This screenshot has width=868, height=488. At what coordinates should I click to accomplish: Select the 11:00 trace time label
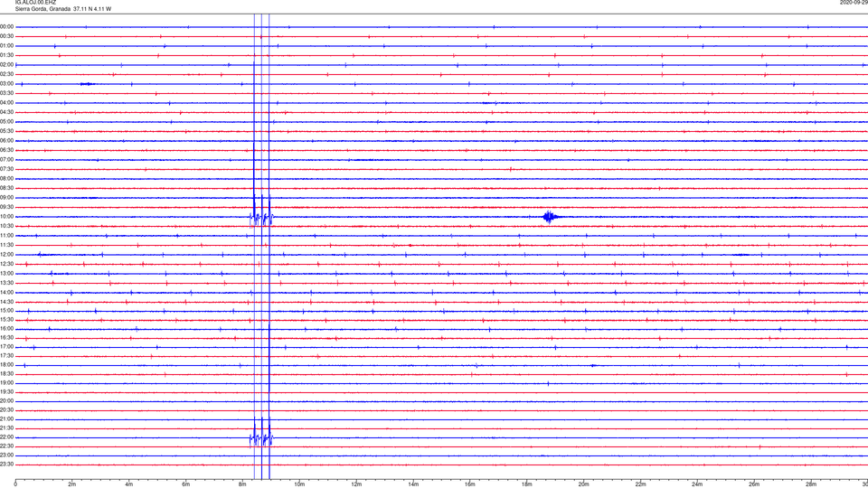(x=6, y=235)
